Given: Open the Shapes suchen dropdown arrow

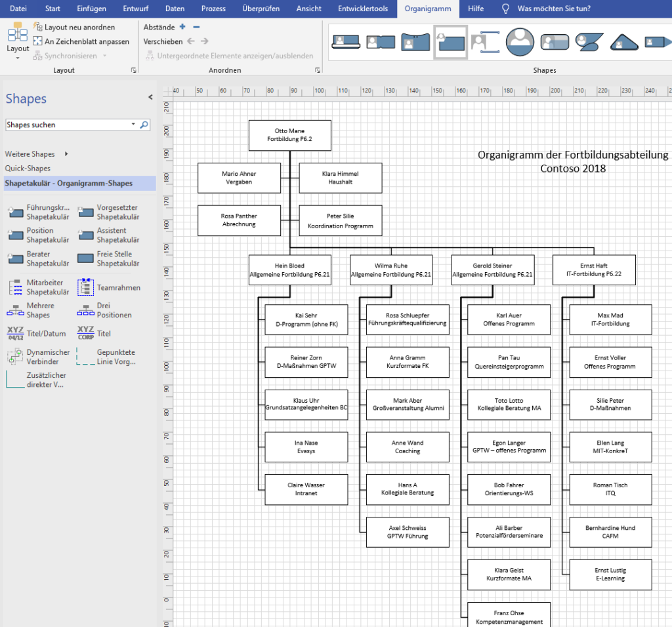Looking at the screenshot, I should point(133,124).
